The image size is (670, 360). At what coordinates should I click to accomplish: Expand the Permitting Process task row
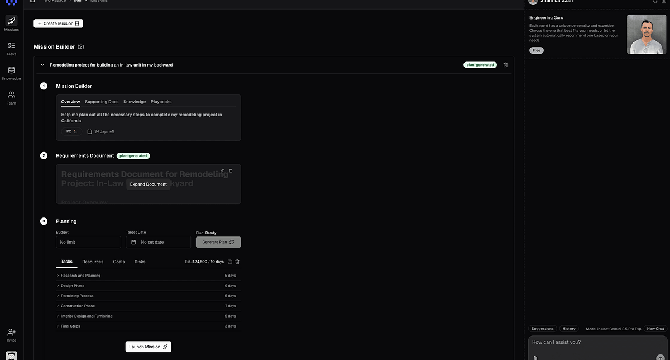[147, 296]
